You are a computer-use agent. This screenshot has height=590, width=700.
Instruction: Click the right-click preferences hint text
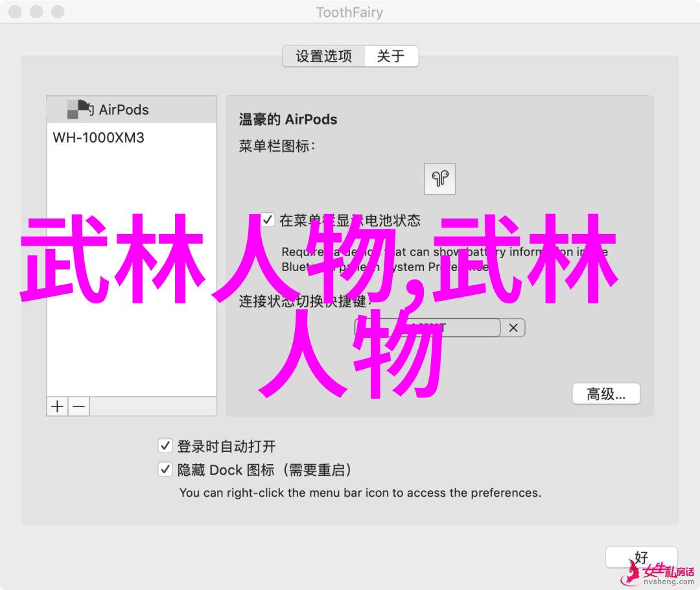coord(360,493)
